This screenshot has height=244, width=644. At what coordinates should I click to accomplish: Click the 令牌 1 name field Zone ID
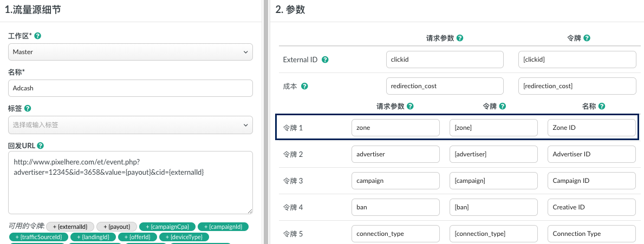coord(592,128)
